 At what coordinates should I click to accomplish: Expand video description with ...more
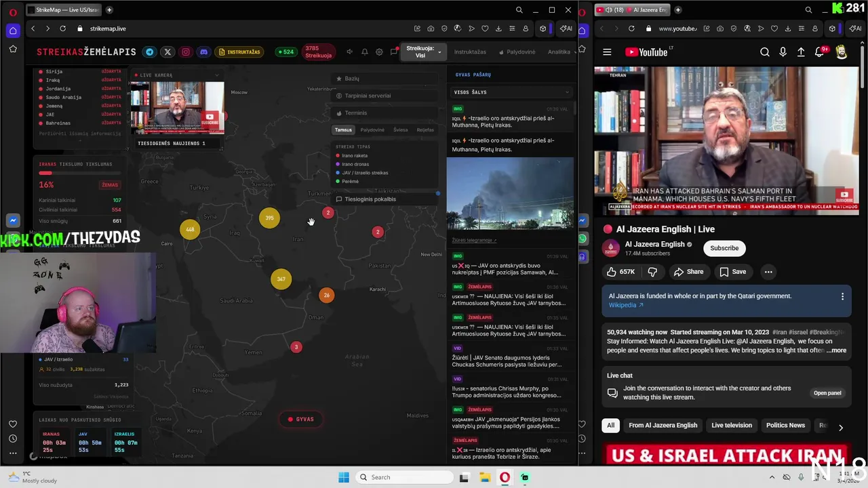[x=835, y=350]
